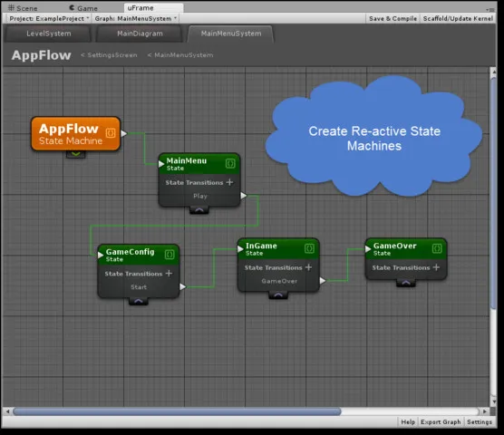The image size is (504, 435).
Task: Select the Play transition in MainMenu
Action: (x=200, y=196)
